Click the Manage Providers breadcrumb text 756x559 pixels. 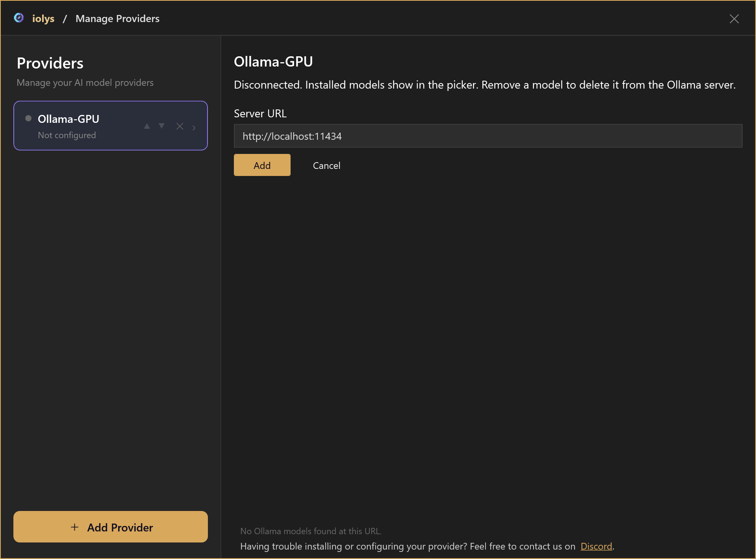[x=117, y=19]
